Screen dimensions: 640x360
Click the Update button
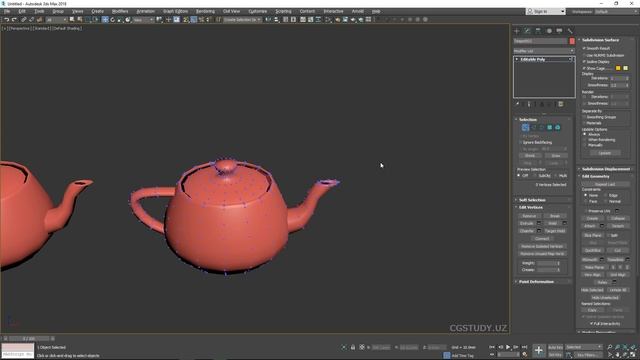tap(605, 153)
